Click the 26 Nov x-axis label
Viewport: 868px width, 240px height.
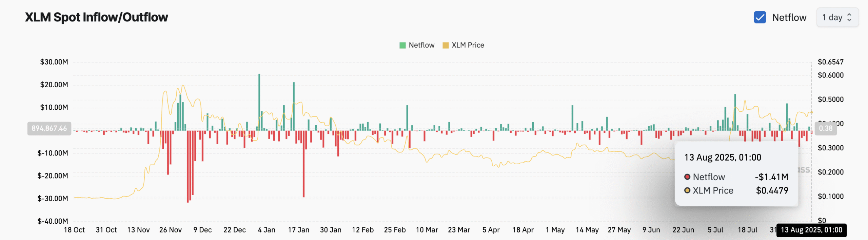click(170, 230)
